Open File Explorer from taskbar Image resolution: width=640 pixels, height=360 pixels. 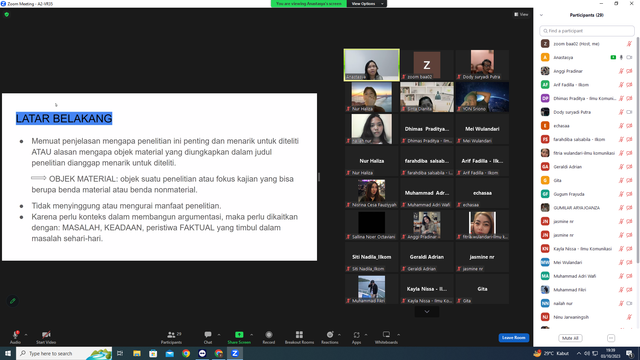[x=137, y=353]
